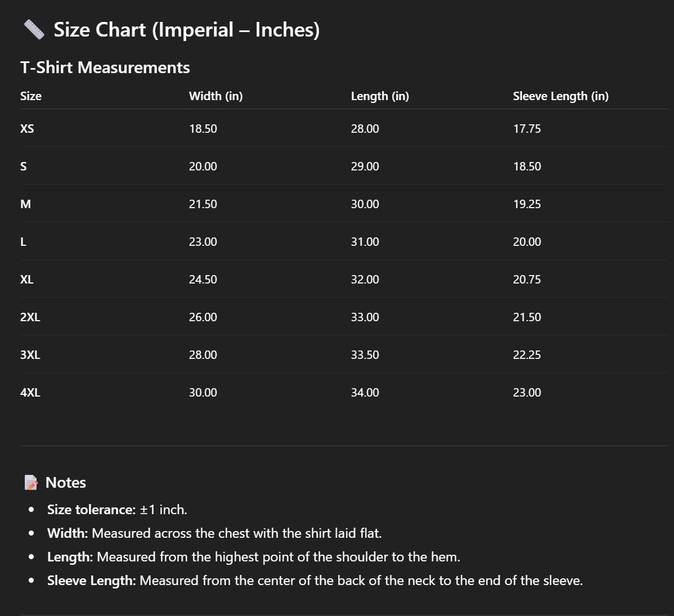
Task: Click the ruler emoji icon beside Size Chart
Action: pyautogui.click(x=34, y=30)
